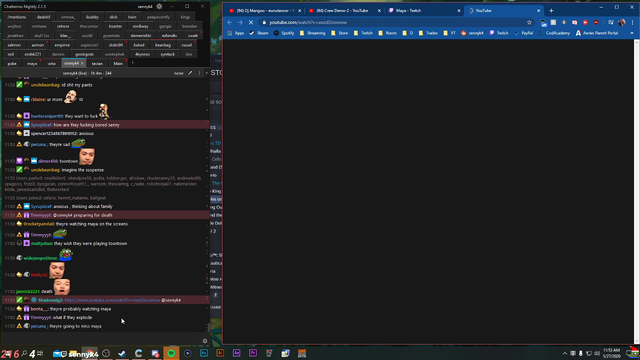Switch to 'Crew Demo-2 - YouTube' Chrome tab
640x360 pixels.
point(343,11)
